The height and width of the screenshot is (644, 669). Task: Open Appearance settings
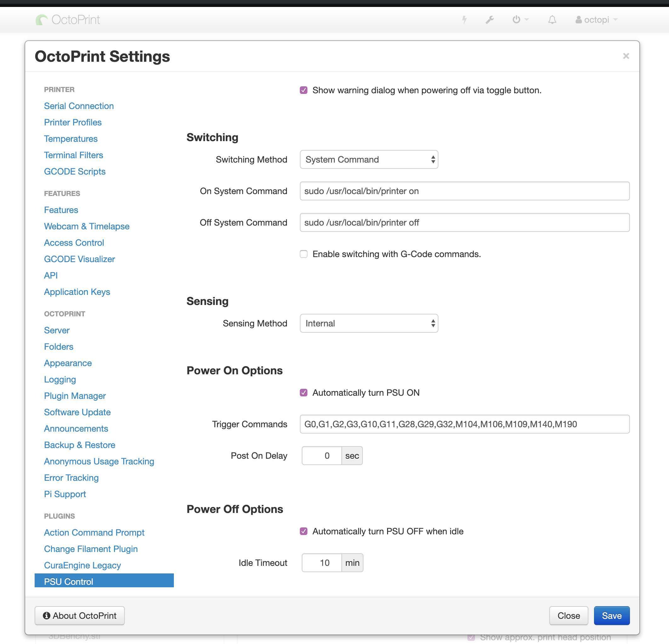pyautogui.click(x=68, y=363)
